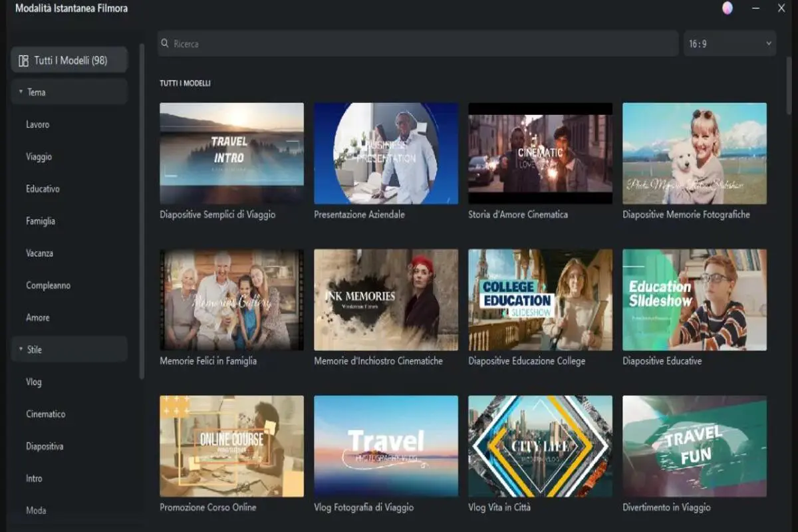
Task: Open College Education Slideshow thumbnail
Action: (540, 300)
